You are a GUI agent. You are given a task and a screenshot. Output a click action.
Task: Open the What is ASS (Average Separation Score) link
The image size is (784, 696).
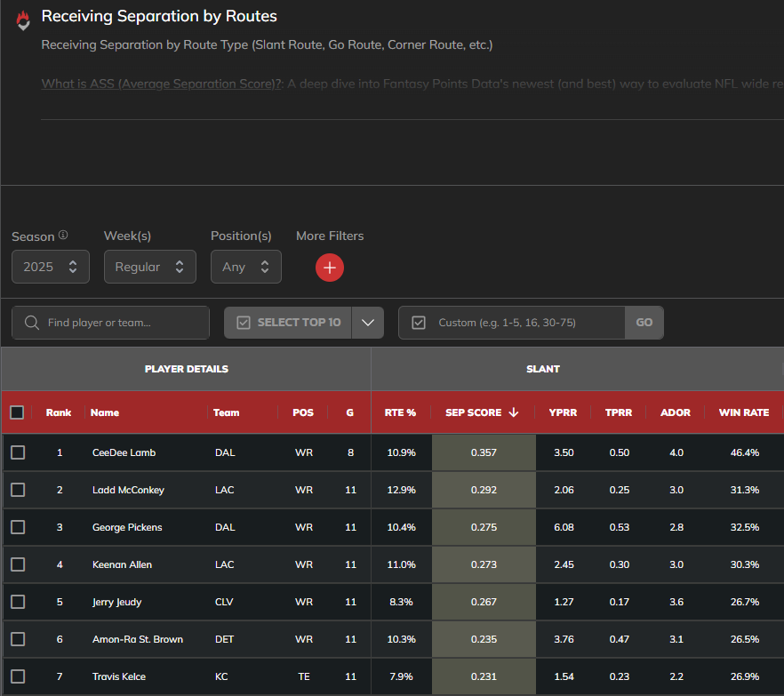click(162, 84)
